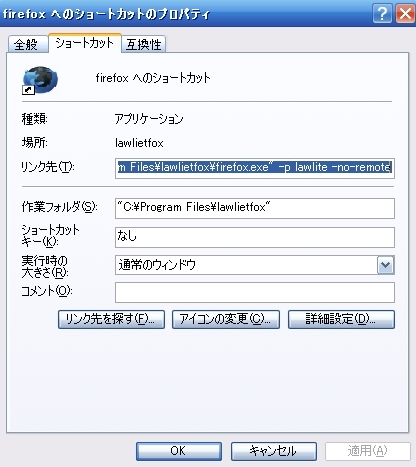Switch to the 全般 tab

(27, 44)
